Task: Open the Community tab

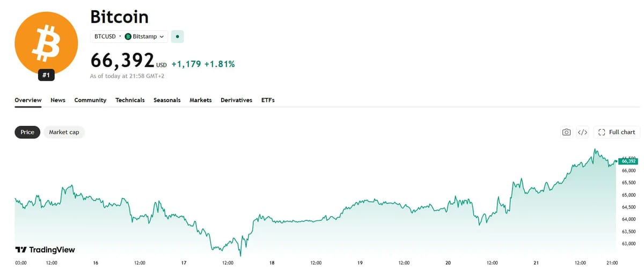Action: pos(90,100)
